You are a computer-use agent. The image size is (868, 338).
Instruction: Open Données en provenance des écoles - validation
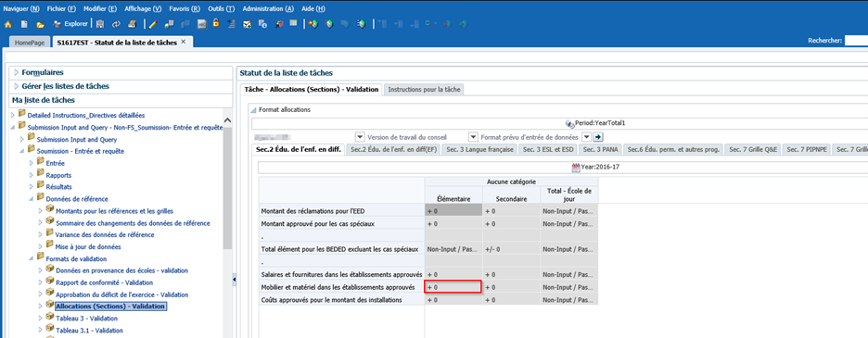121,270
